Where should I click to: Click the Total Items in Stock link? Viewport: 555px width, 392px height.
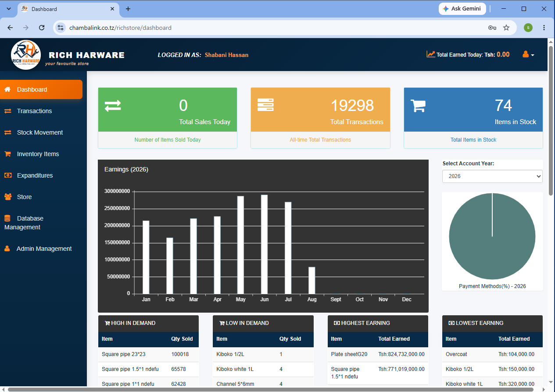coord(473,140)
